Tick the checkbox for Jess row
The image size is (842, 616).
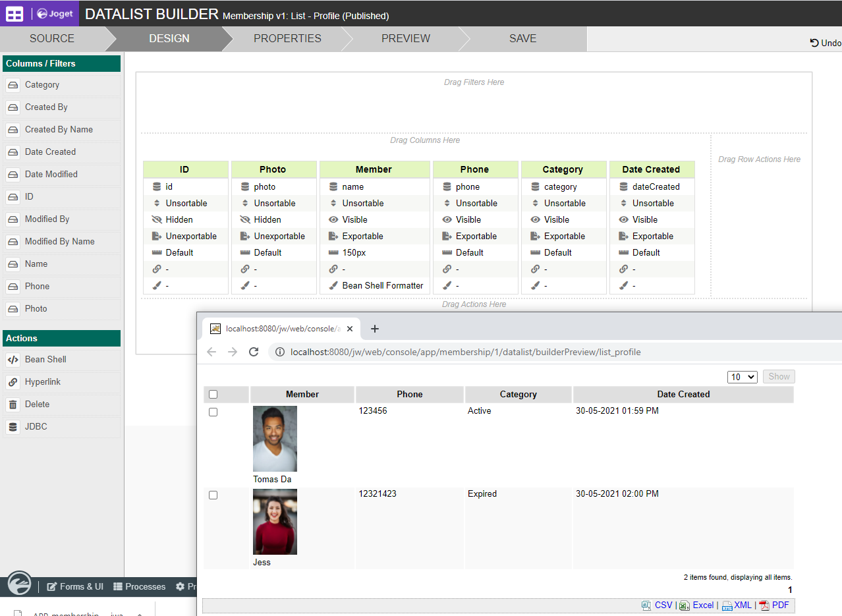pyautogui.click(x=213, y=495)
